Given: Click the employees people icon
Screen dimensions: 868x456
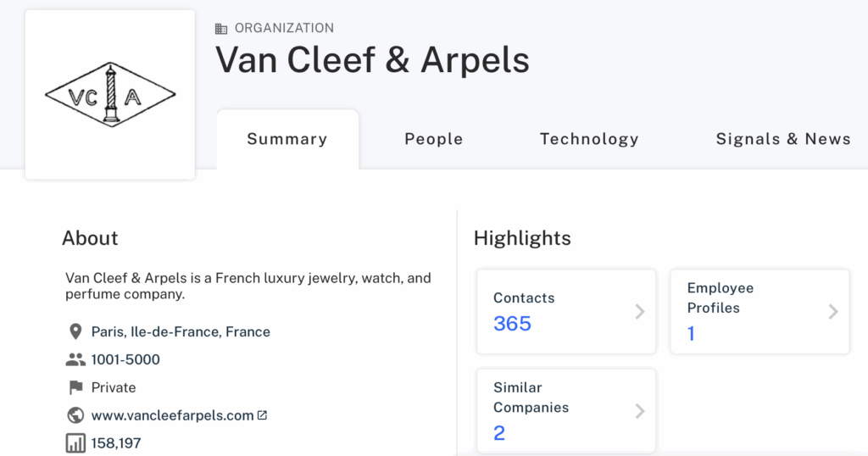Looking at the screenshot, I should pos(75,359).
